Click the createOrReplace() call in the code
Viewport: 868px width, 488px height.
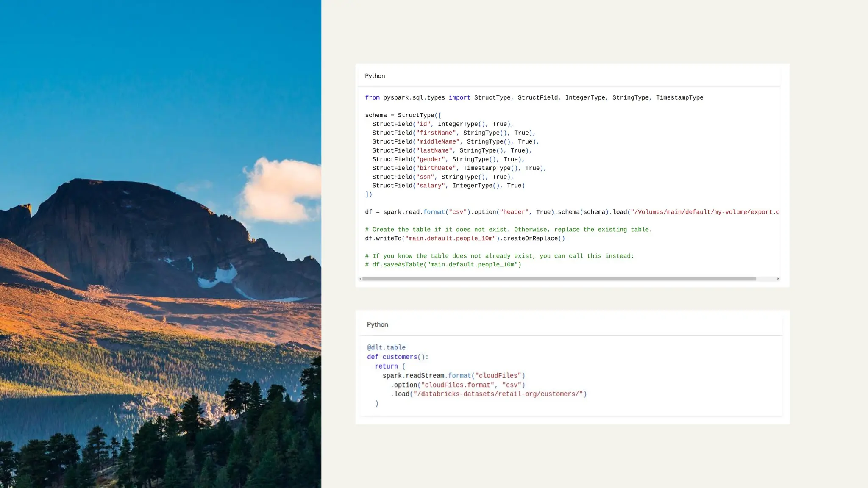pos(534,238)
